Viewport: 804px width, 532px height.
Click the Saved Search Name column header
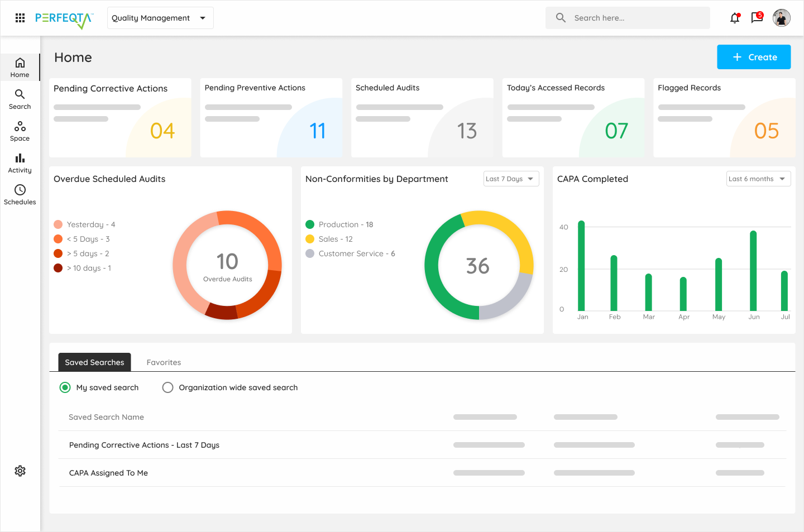[x=106, y=417]
